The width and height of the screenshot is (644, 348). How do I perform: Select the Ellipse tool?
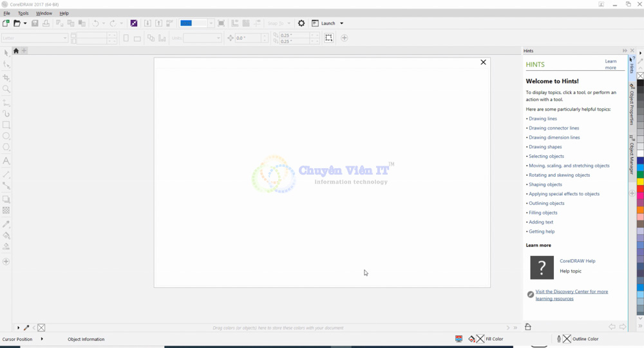click(x=6, y=136)
